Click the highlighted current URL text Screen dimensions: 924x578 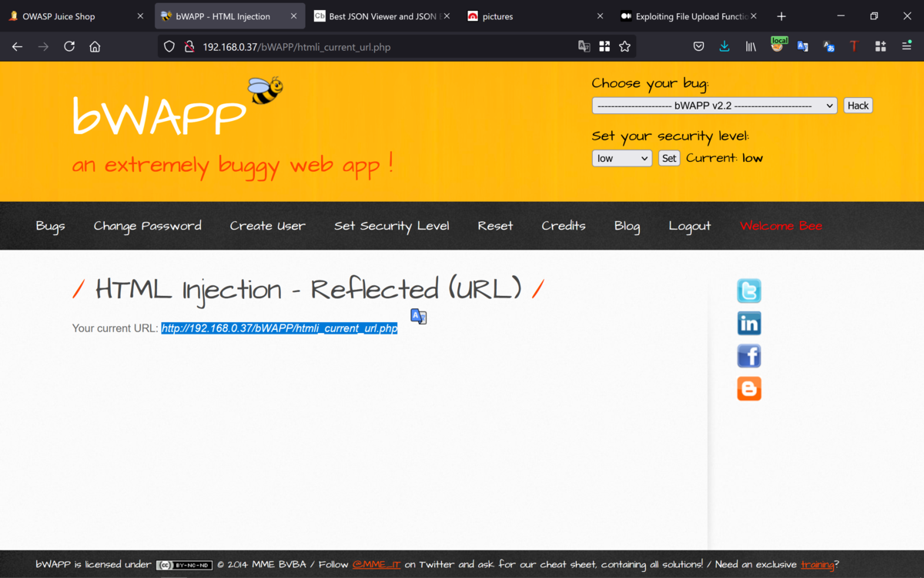[280, 328]
